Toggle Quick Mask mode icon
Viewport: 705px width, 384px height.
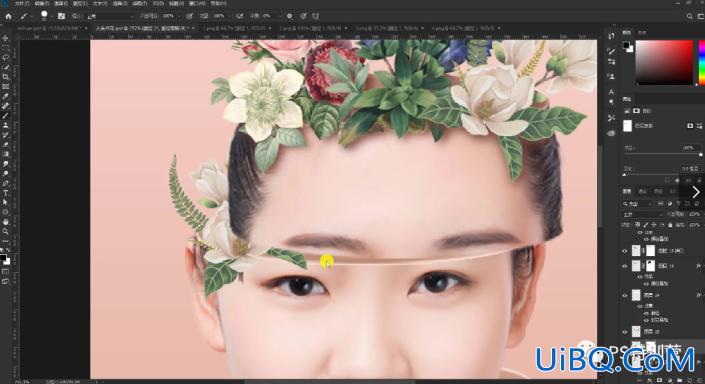click(x=5, y=272)
